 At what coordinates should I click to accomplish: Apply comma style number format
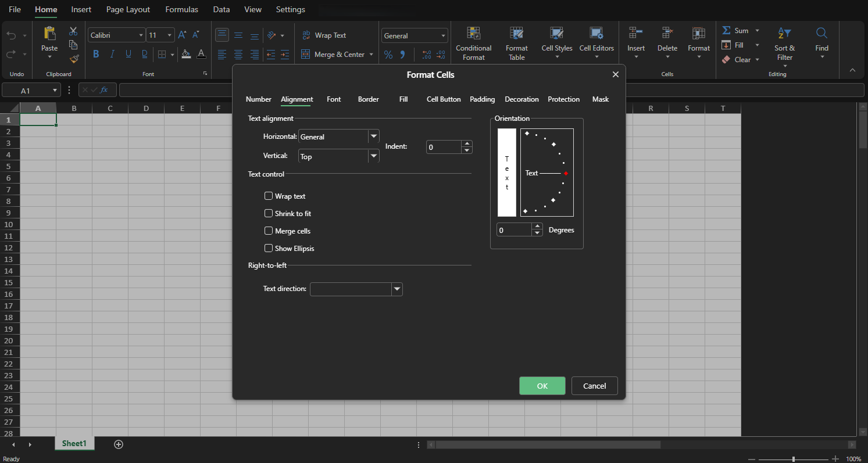coord(402,55)
